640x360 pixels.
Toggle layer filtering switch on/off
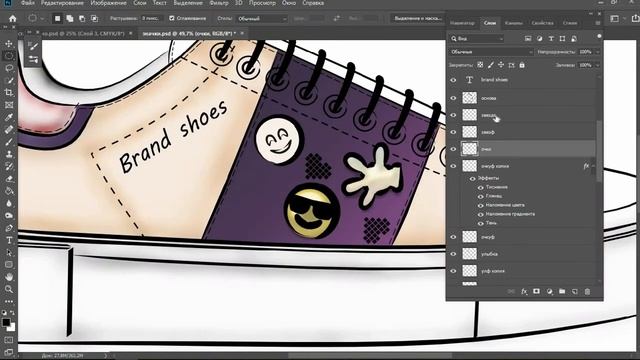(x=599, y=36)
